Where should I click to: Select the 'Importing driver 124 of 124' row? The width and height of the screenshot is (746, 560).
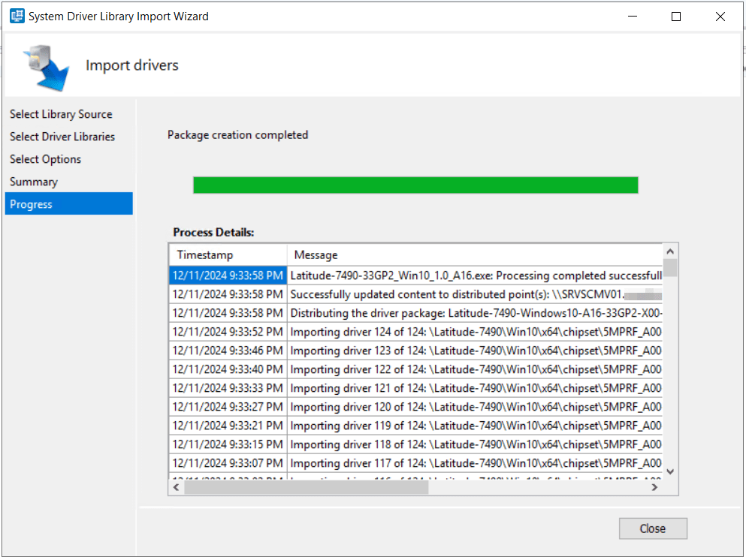point(475,332)
